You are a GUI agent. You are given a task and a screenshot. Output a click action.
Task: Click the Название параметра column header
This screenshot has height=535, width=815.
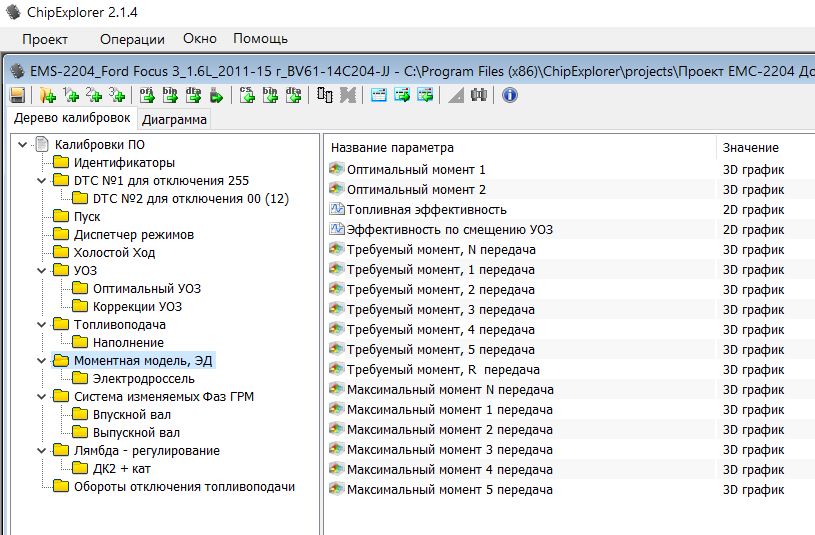coord(392,148)
